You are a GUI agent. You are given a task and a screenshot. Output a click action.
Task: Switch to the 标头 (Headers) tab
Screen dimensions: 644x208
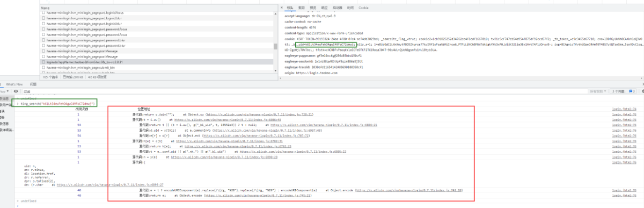[290, 8]
